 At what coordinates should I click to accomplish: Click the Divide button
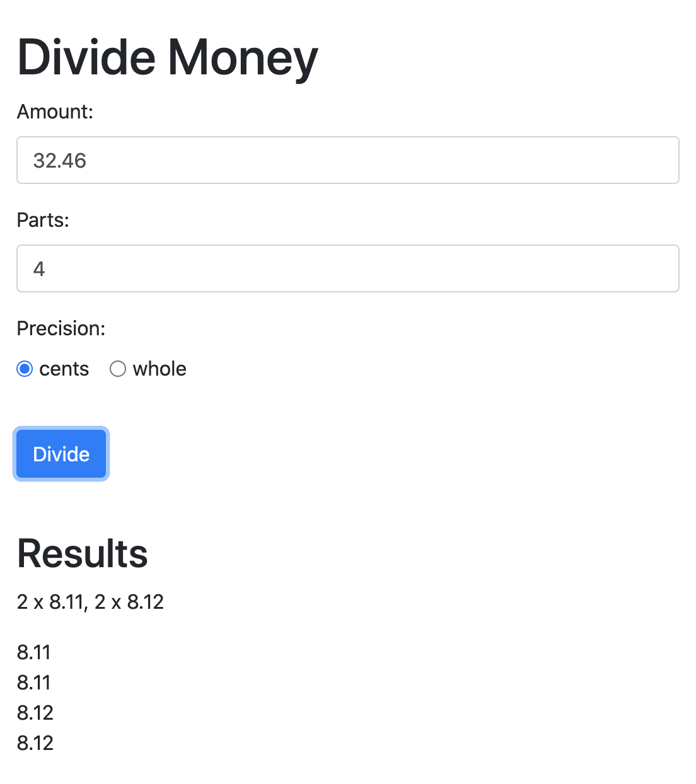pyautogui.click(x=61, y=454)
